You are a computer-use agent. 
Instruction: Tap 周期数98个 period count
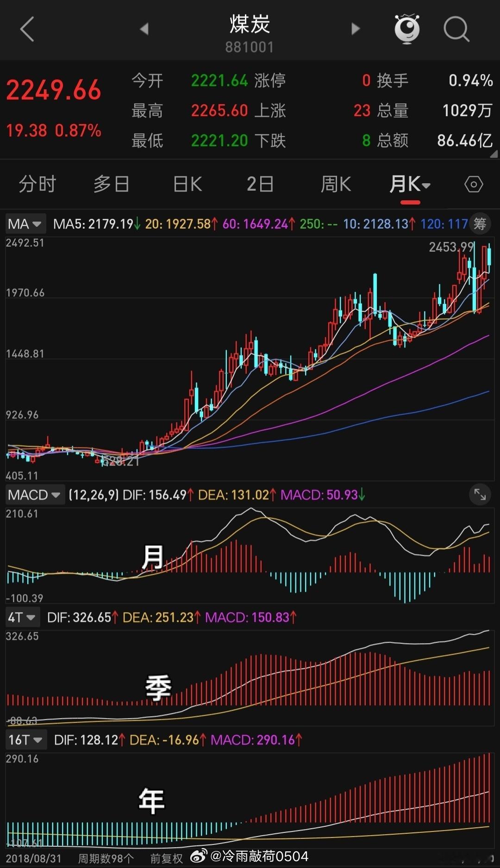[x=106, y=859]
